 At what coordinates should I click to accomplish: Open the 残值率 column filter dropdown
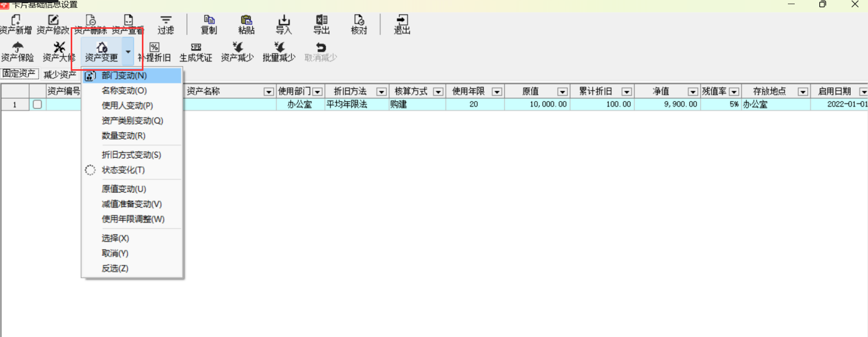tap(734, 92)
